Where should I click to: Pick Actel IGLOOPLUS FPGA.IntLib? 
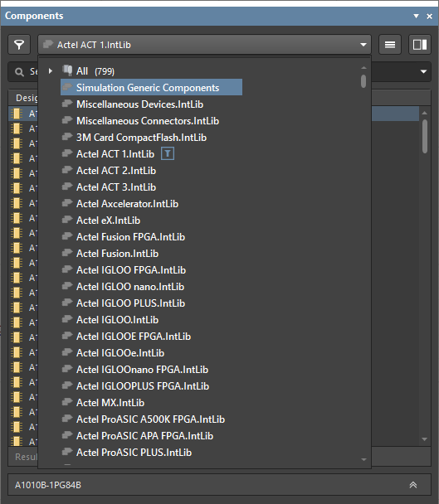point(143,386)
